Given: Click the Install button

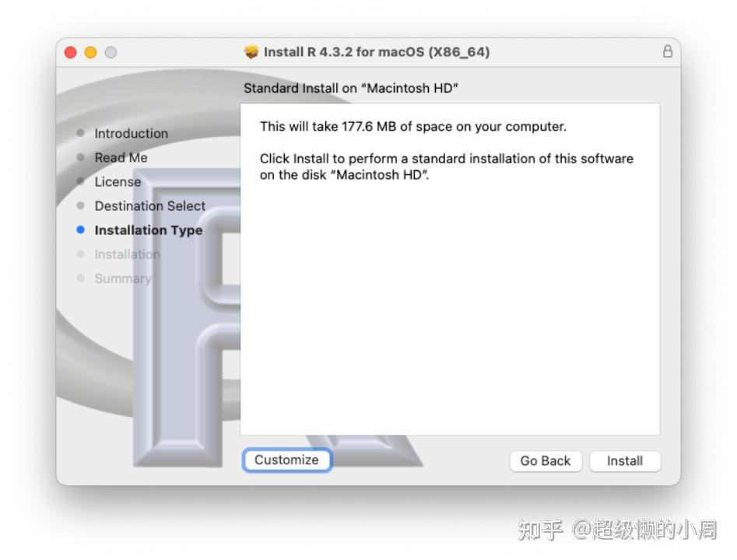Looking at the screenshot, I should coord(625,461).
